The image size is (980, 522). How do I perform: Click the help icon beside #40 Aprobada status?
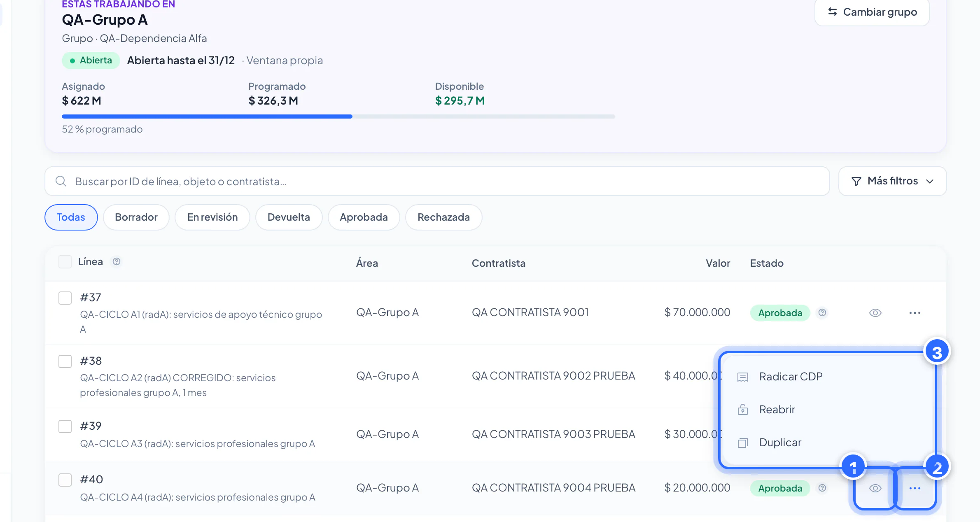[x=822, y=488]
